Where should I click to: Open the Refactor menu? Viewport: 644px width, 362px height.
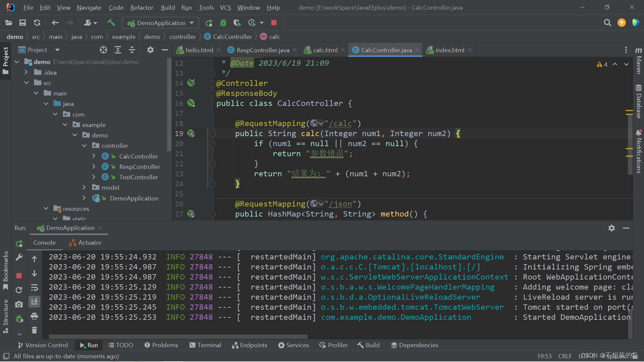point(142,7)
